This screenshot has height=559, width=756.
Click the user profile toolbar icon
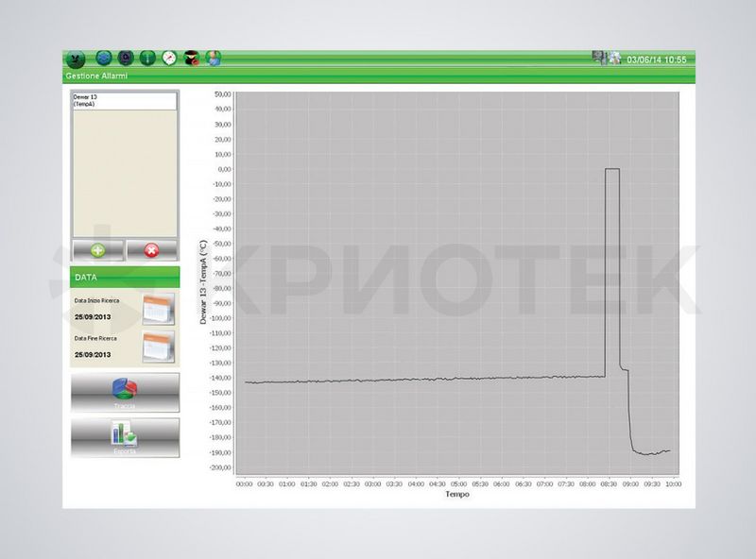point(214,58)
